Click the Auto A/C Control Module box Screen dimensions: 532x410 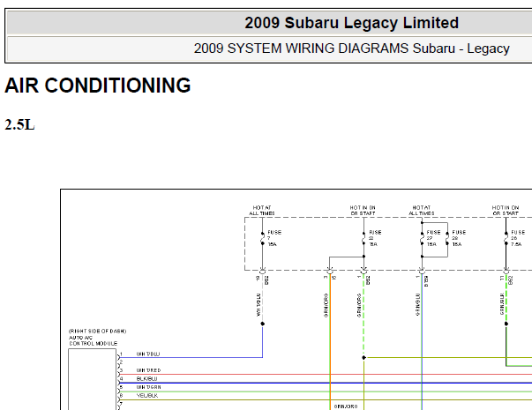point(93,379)
